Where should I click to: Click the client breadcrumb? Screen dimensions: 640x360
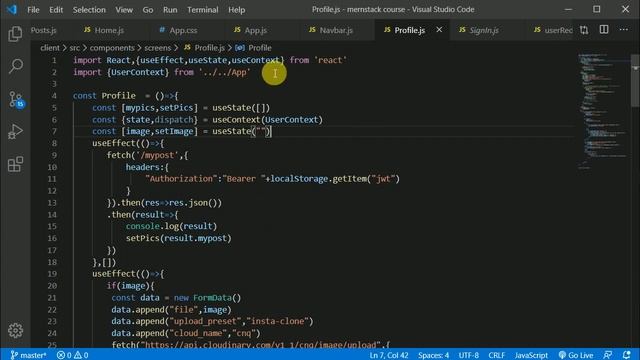pyautogui.click(x=50, y=48)
